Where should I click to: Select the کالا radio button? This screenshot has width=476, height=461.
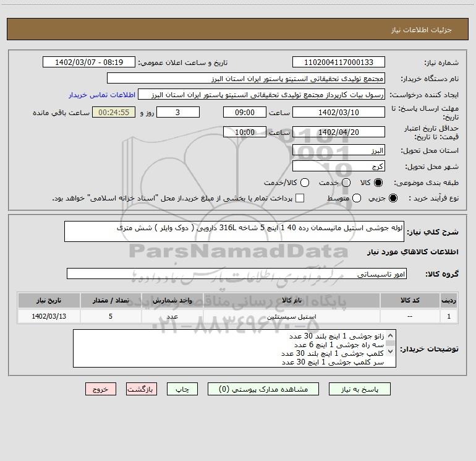click(378, 183)
